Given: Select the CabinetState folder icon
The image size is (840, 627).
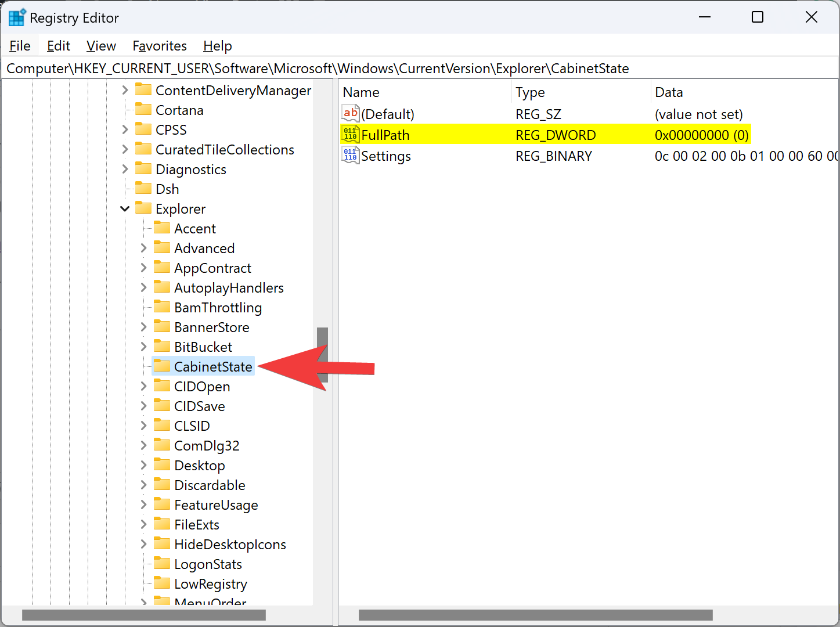Looking at the screenshot, I should click(162, 366).
